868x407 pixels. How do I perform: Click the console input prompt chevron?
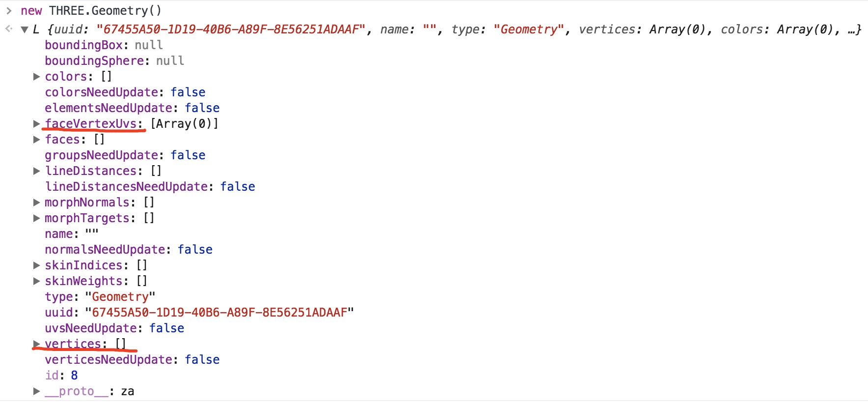click(9, 11)
